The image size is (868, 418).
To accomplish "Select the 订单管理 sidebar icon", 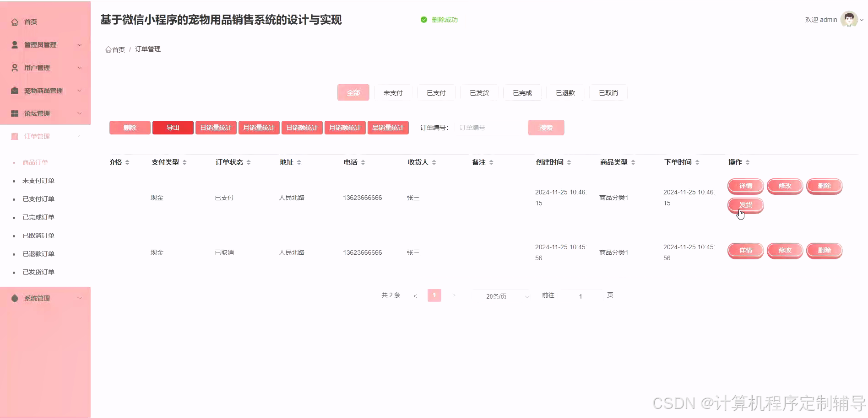I will point(14,136).
